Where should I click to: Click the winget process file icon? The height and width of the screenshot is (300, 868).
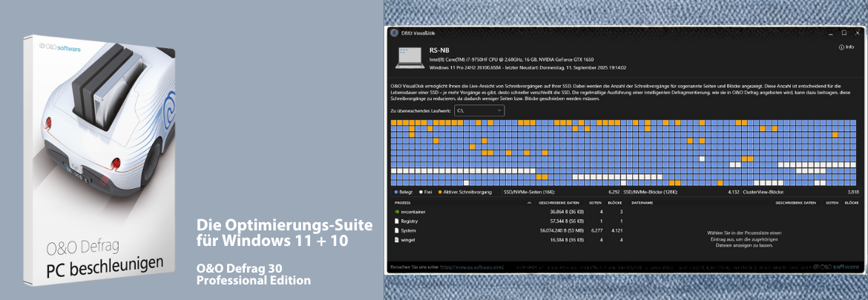(x=395, y=240)
